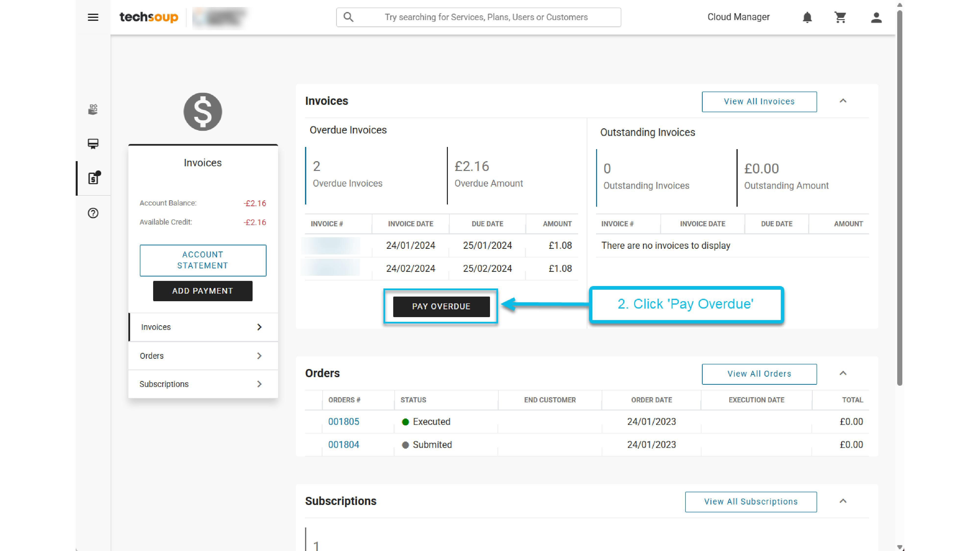Collapse the Orders section
980x551 pixels.
(x=843, y=373)
